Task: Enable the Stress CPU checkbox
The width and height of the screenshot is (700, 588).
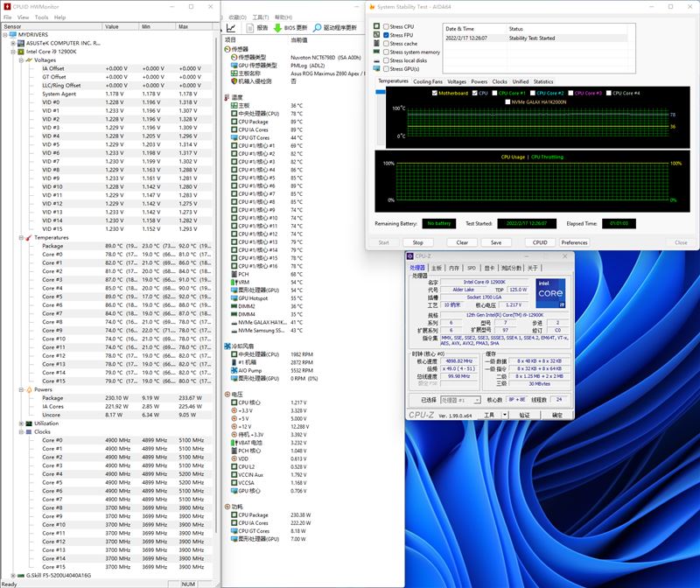Action: (386, 27)
